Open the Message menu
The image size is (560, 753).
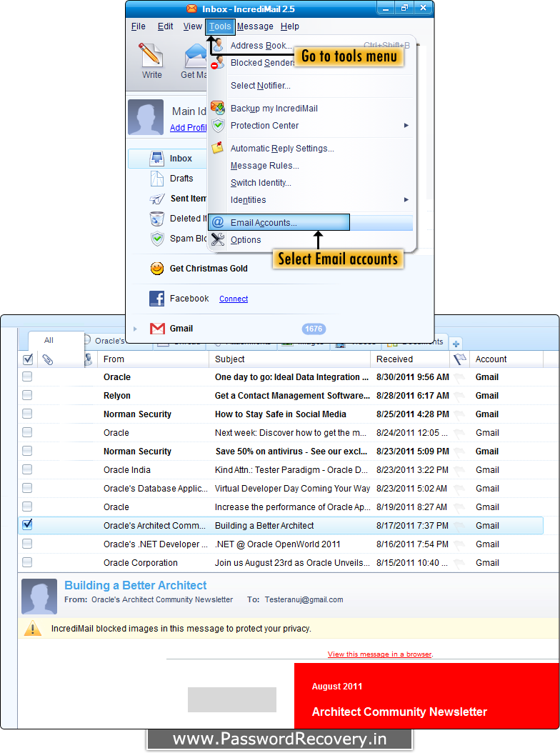pyautogui.click(x=255, y=26)
